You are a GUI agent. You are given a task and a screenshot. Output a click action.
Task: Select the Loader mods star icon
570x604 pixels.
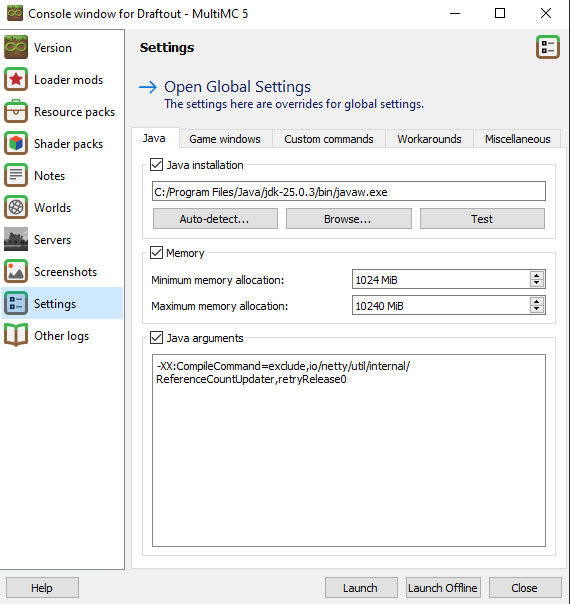click(16, 79)
